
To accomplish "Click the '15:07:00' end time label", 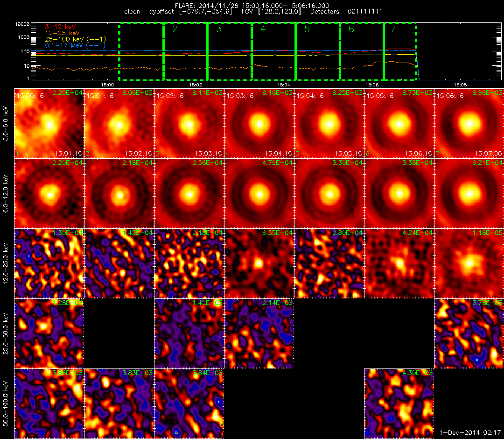I will coord(488,154).
